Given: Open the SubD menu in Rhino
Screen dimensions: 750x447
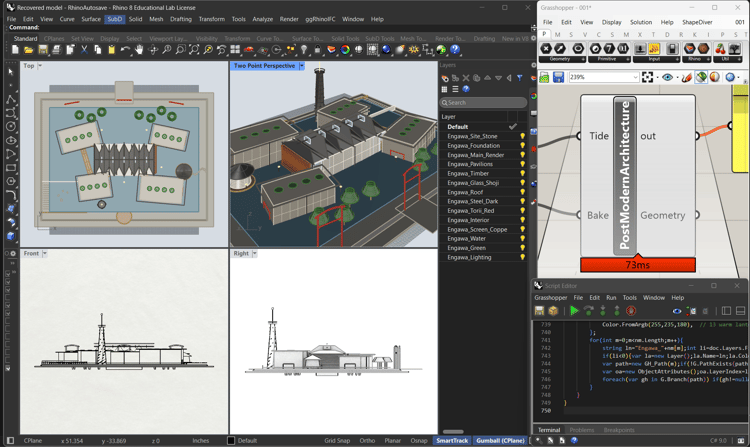Looking at the screenshot, I should [x=115, y=19].
